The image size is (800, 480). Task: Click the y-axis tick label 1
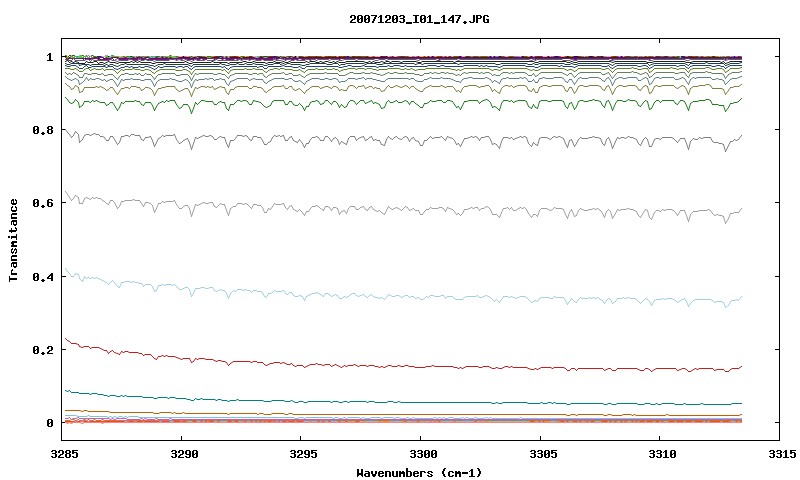tap(49, 57)
